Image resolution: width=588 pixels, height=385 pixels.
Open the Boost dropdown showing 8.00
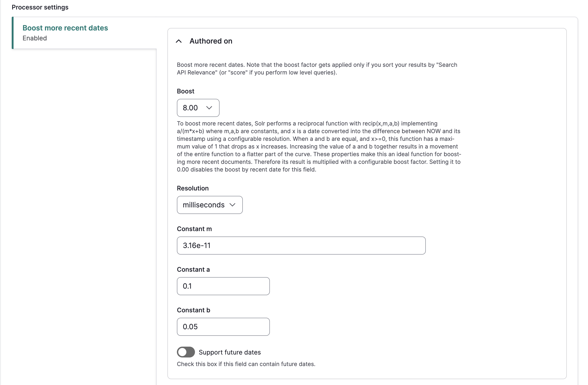click(198, 108)
